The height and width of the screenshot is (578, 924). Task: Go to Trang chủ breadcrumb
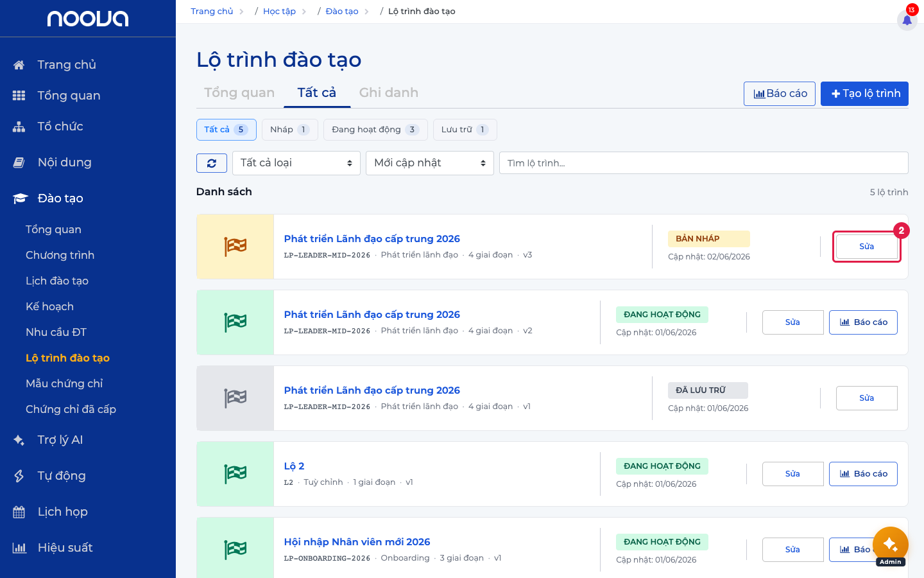(212, 12)
